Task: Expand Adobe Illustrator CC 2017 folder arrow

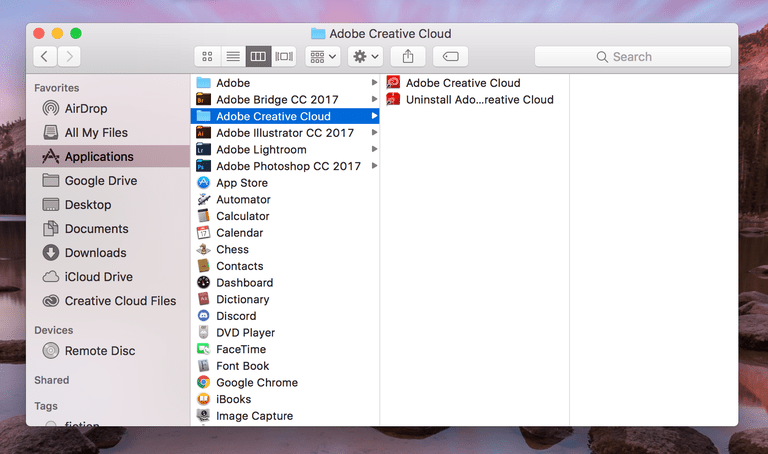Action: 374,132
